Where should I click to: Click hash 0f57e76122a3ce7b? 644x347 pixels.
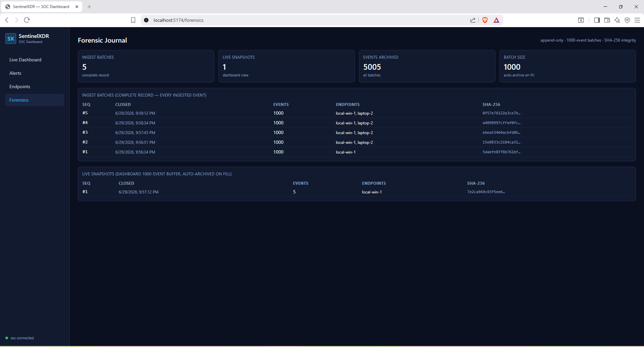[x=501, y=113]
